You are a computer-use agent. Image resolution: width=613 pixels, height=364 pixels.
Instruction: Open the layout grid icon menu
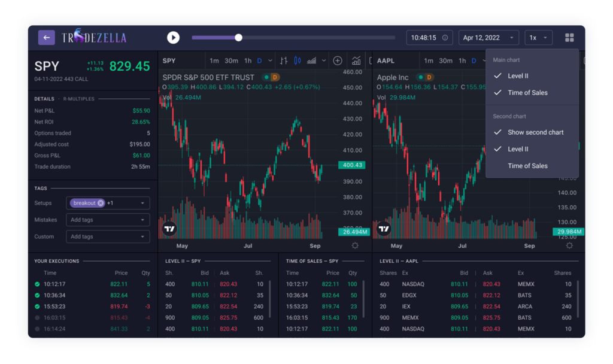[569, 38]
